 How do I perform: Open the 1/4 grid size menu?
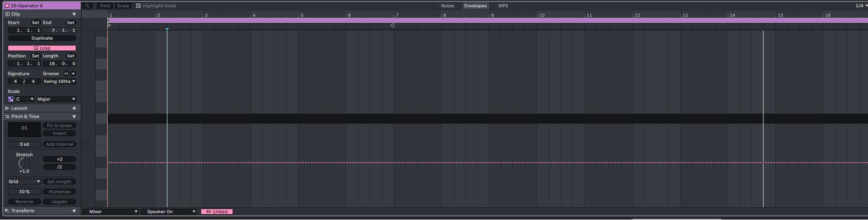click(x=861, y=6)
